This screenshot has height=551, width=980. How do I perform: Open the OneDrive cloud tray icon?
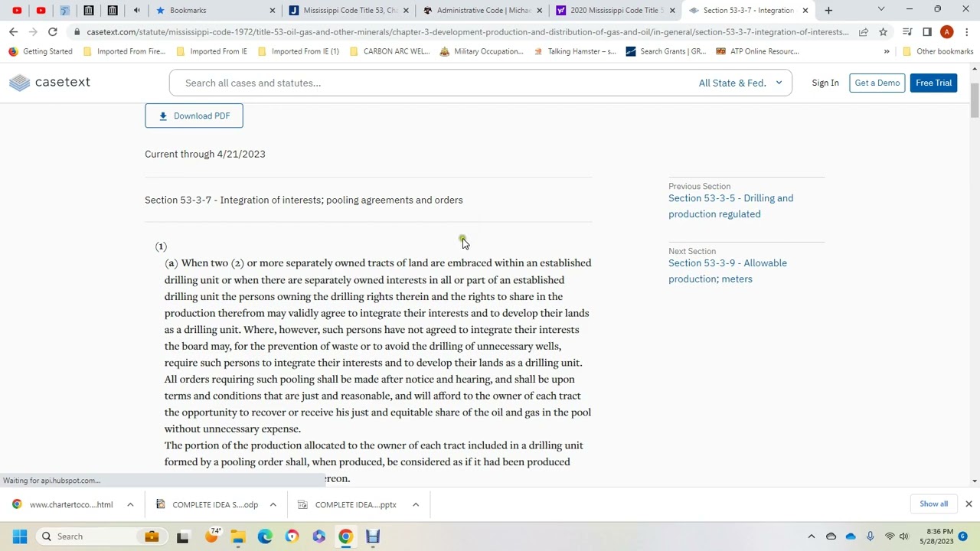tap(851, 536)
